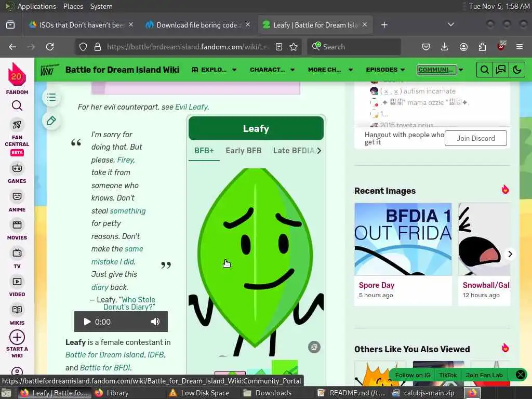Viewport: 532px width, 399px height.
Task: Go back with the browser back arrow
Action: click(12, 46)
